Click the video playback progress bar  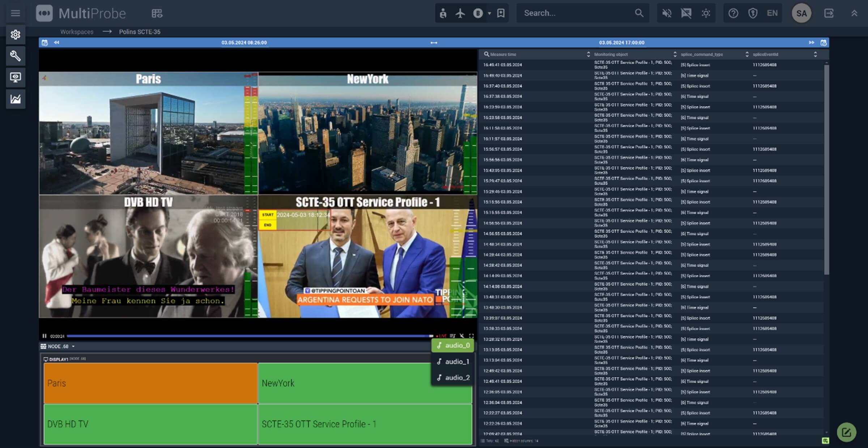tap(250, 336)
